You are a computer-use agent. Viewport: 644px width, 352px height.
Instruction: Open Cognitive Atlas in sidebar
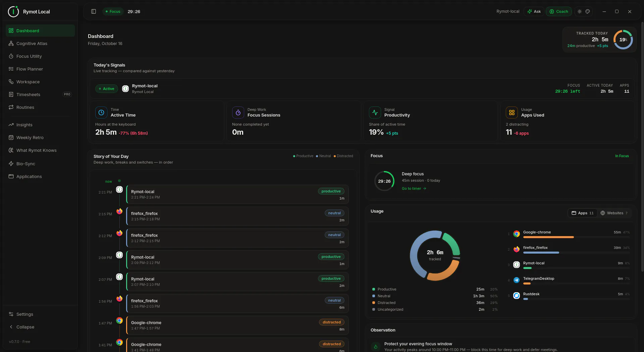[40, 43]
